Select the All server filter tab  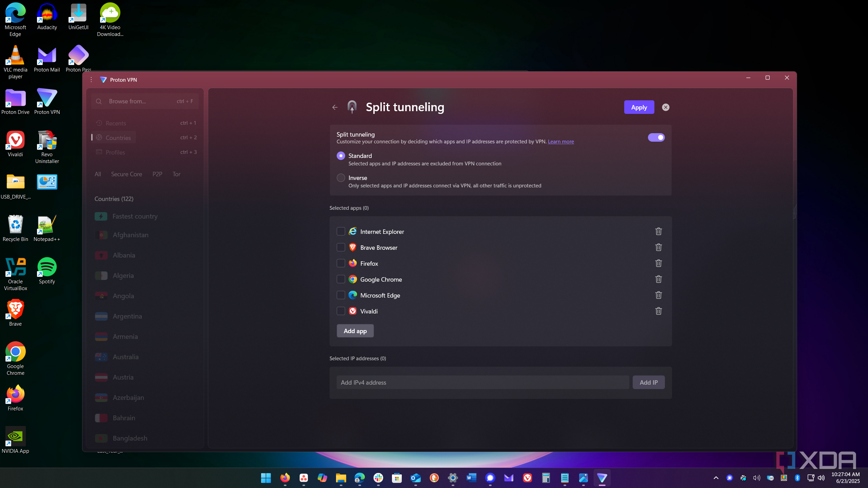[x=98, y=174]
